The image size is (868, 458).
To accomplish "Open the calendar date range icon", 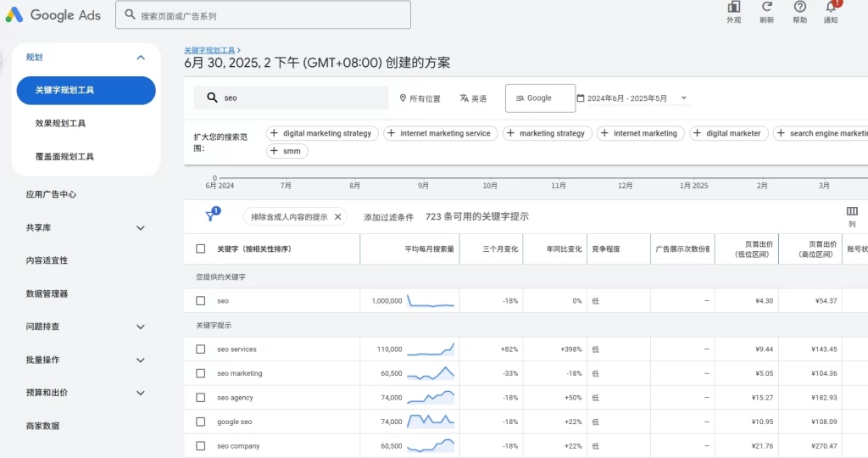I will coord(581,98).
